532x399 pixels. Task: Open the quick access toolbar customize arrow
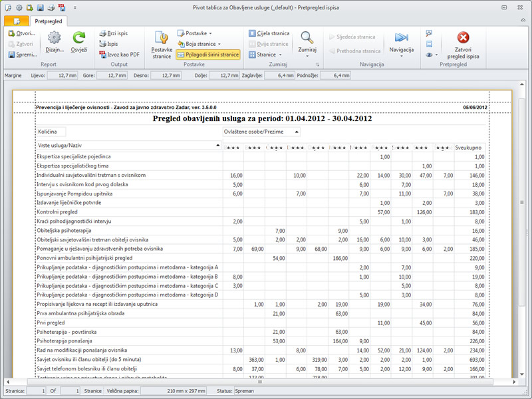[75, 7]
